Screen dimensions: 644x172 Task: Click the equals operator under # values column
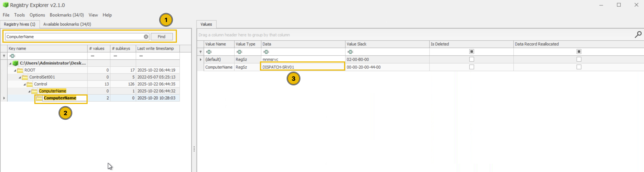tap(93, 56)
